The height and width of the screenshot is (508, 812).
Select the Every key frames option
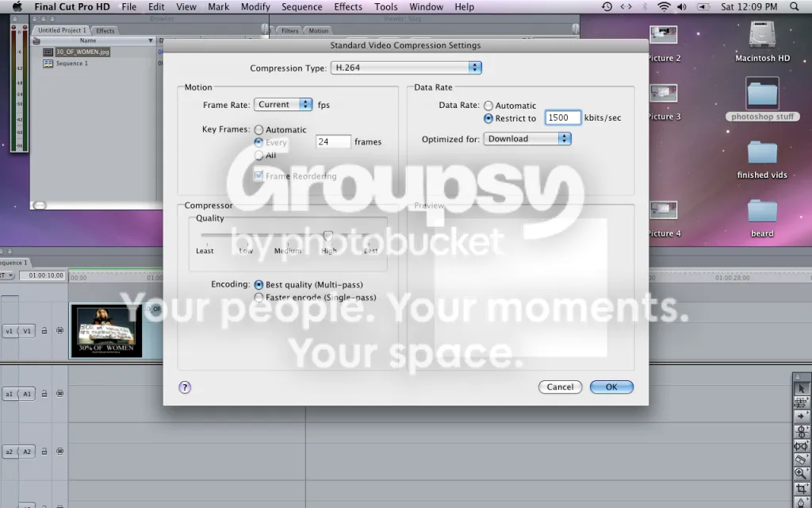pyautogui.click(x=259, y=142)
